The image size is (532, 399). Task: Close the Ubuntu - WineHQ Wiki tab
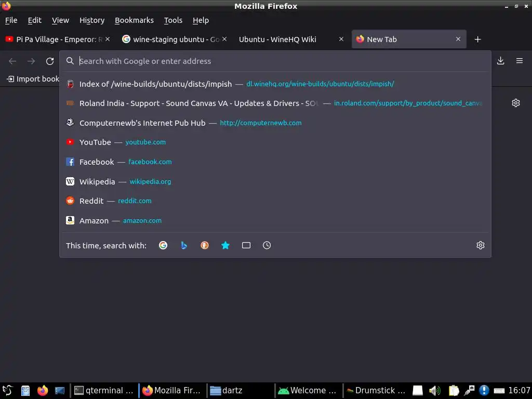tap(341, 39)
